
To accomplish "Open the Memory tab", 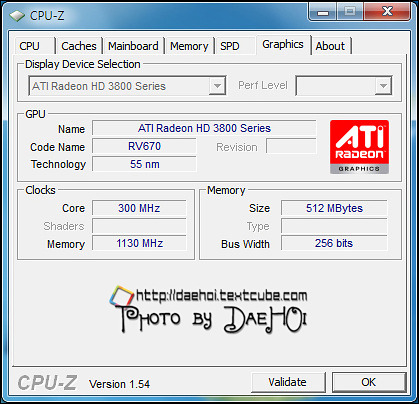I will (x=189, y=46).
